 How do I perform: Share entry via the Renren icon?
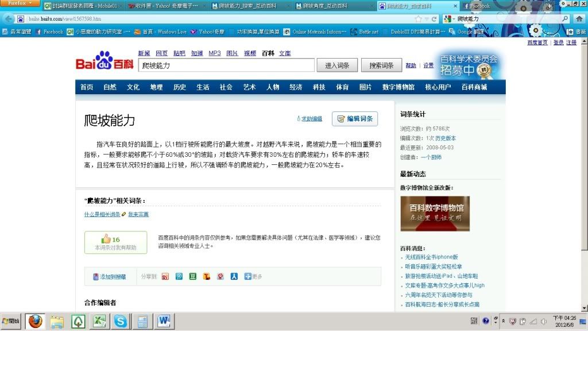pos(234,276)
